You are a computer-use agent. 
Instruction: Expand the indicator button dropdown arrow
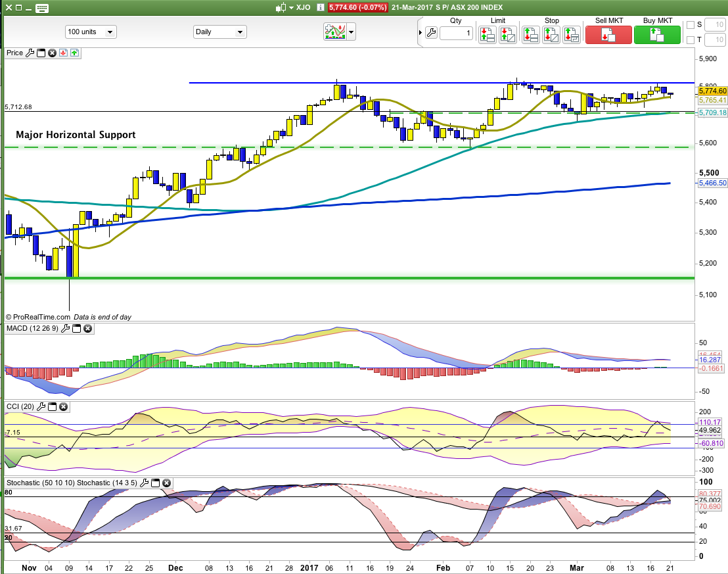[351, 32]
